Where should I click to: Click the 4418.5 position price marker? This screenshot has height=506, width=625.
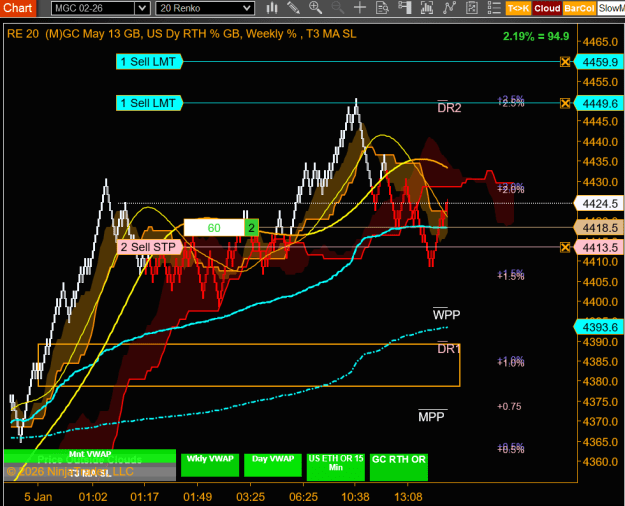(599, 228)
